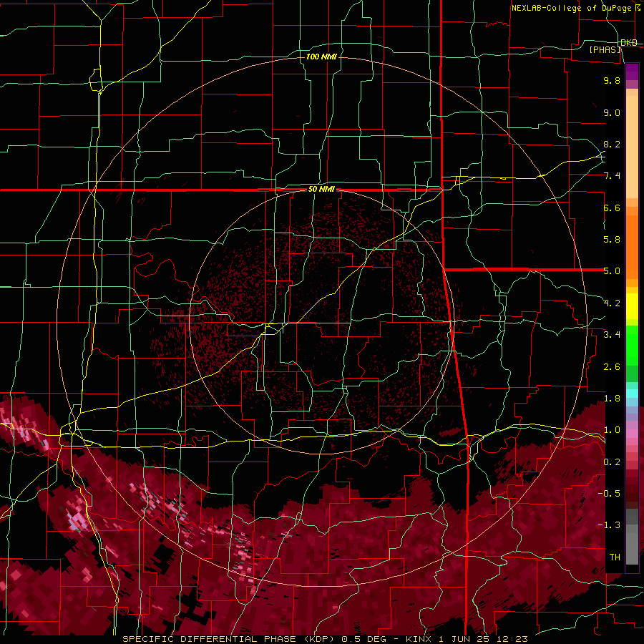Click the 1.8 scale value
644x644 pixels.
pos(612,399)
